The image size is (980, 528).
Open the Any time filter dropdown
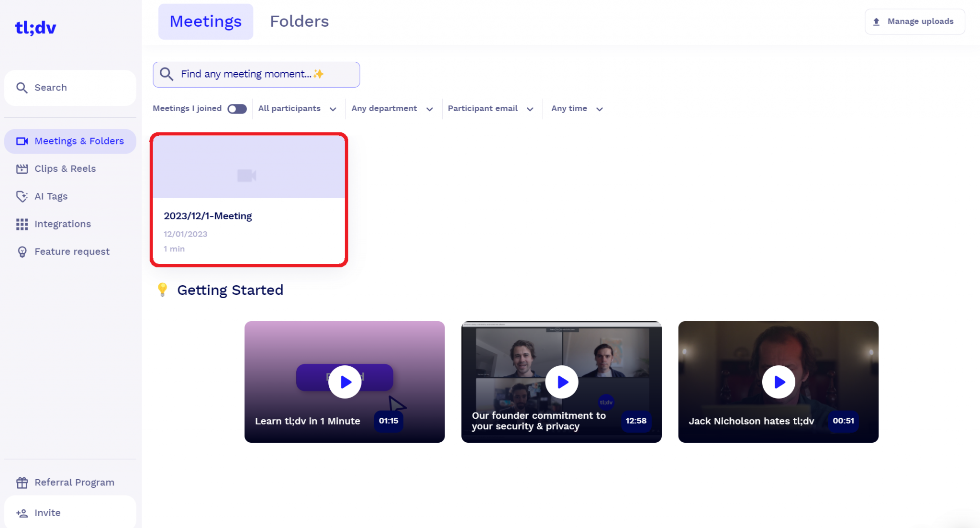click(577, 109)
